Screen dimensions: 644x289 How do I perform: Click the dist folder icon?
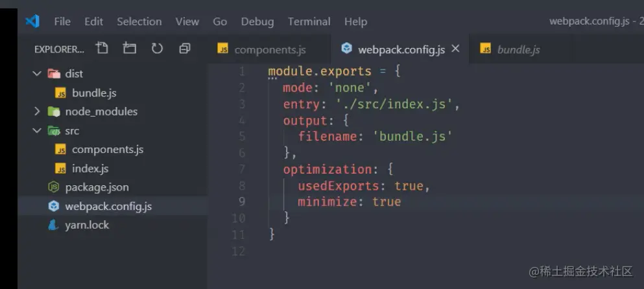pos(54,73)
